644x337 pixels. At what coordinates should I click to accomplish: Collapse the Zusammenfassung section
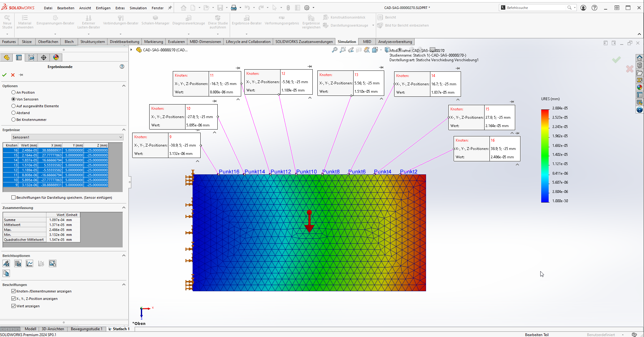(x=124, y=208)
